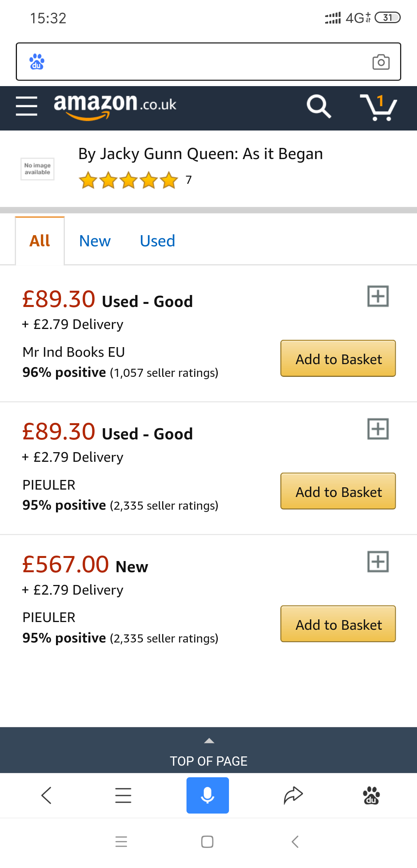Open the five-star rating reviews
Screen dimensions: 417x868
(x=128, y=180)
